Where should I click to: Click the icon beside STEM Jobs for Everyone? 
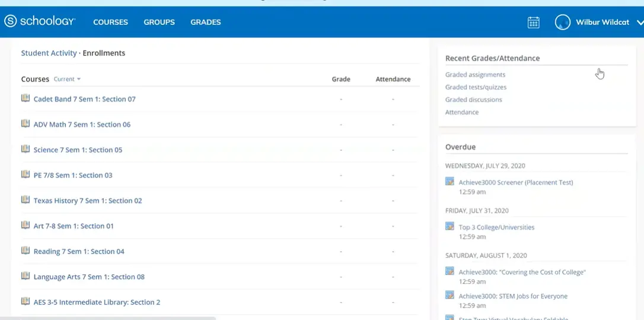449,296
